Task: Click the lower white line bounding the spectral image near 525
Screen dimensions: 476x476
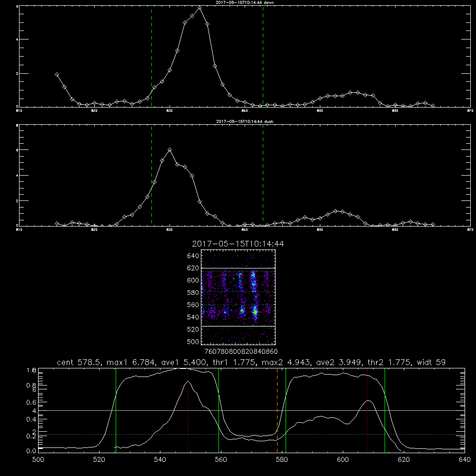Action: click(238, 326)
